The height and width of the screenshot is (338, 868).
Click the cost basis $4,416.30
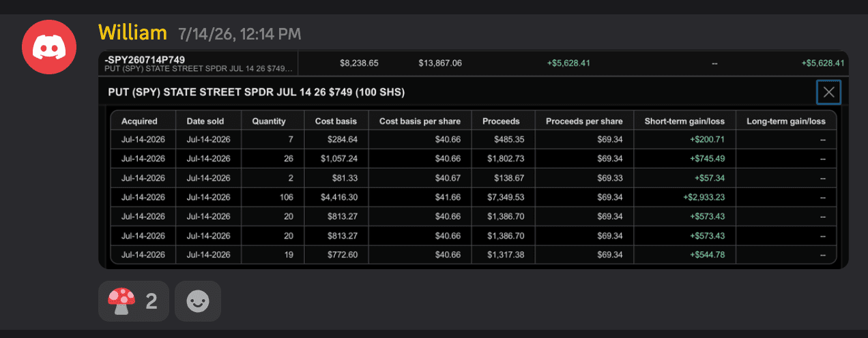click(x=338, y=198)
